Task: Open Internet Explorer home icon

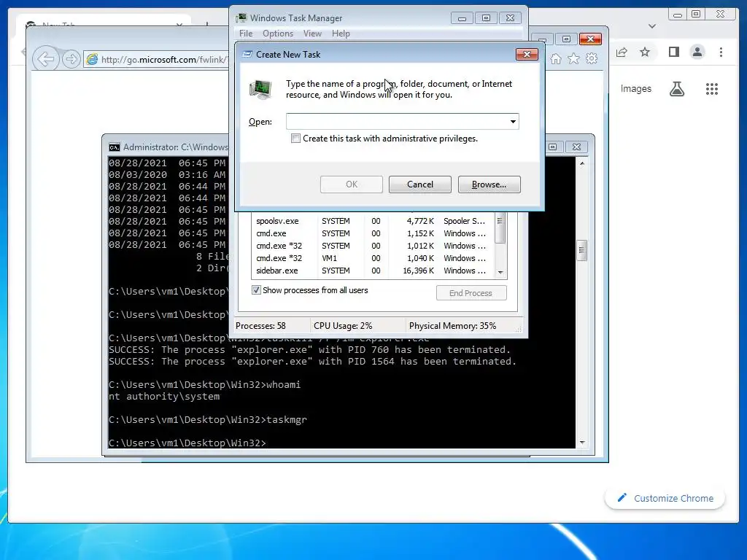Action: [x=555, y=58]
